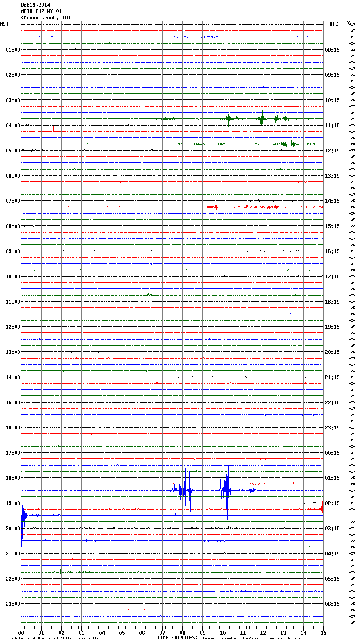The width and height of the screenshot is (357, 644).
Task: Click the station code MCID EHZ WY 01
Action: pos(41,11)
